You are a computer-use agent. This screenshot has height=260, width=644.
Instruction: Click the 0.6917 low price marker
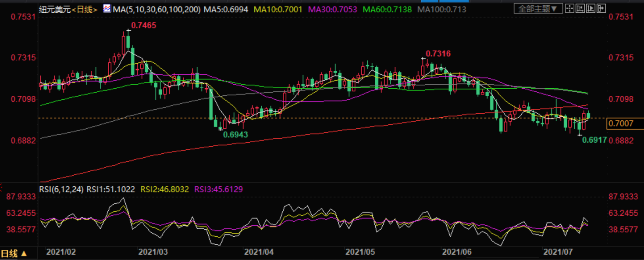[594, 140]
